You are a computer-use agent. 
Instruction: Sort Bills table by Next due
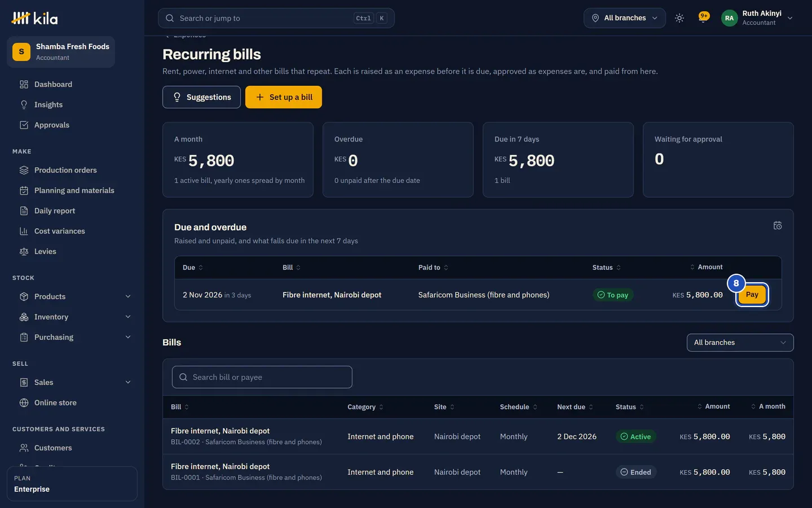point(575,407)
